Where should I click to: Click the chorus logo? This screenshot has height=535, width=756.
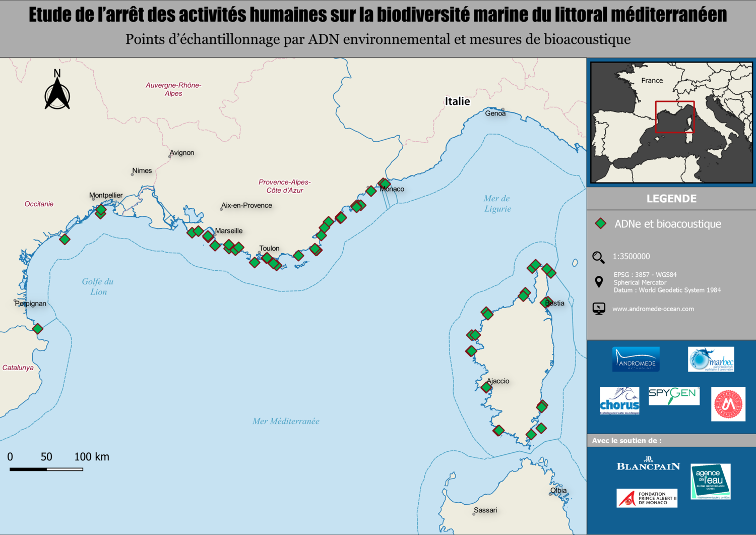tap(619, 401)
